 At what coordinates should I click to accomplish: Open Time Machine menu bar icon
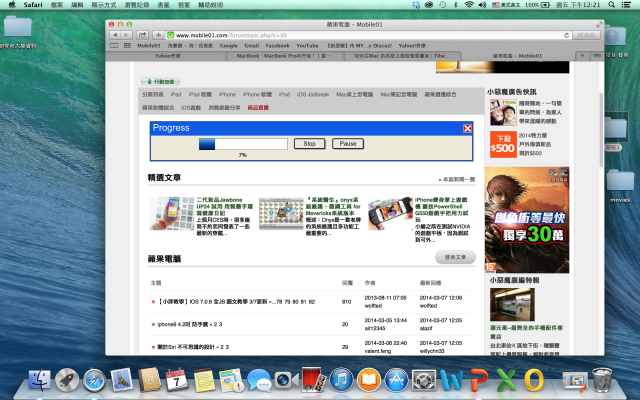point(443,5)
